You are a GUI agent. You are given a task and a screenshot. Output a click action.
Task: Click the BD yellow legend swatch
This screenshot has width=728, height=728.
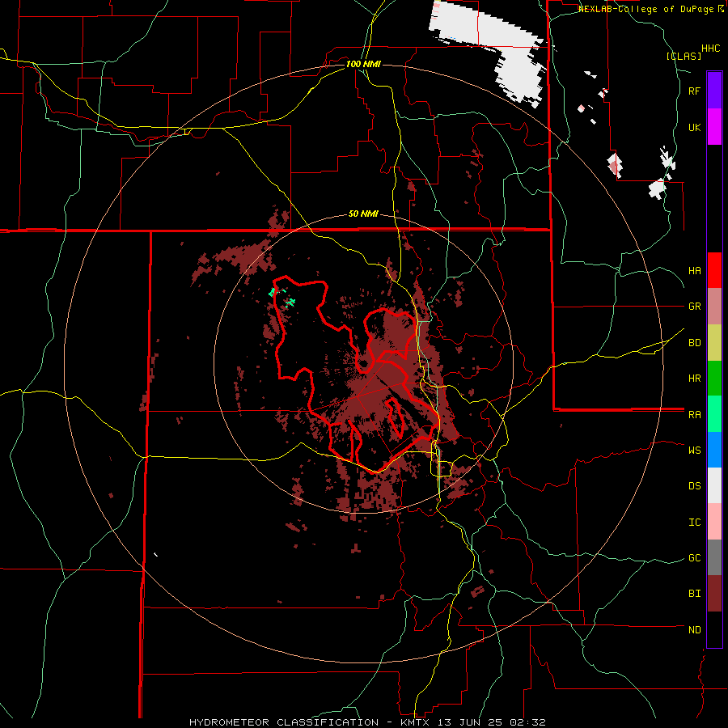(714, 343)
